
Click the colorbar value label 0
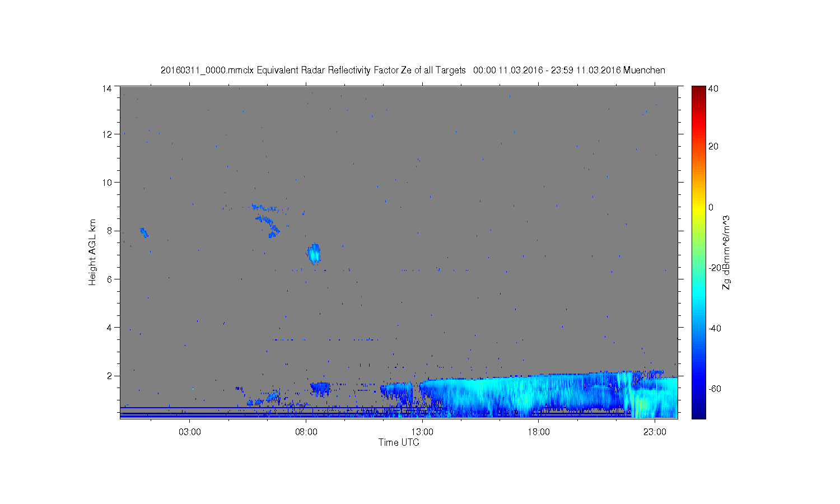[x=711, y=207]
